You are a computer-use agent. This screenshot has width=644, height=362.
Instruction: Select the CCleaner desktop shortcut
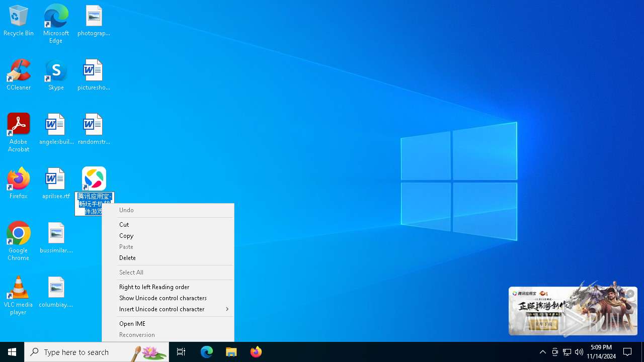tap(19, 75)
